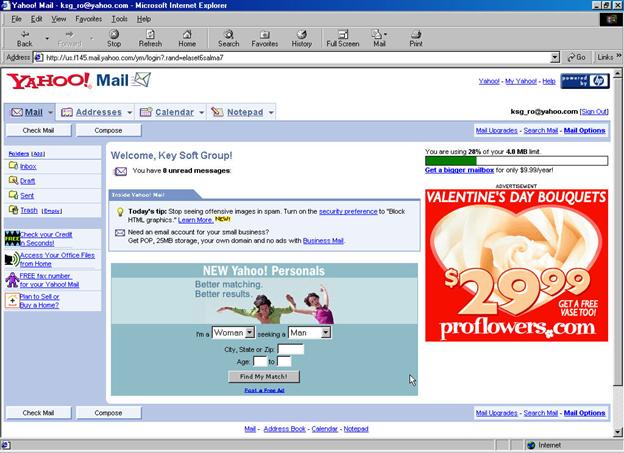Click the Sign Out link
This screenshot has width=624, height=453.
tap(594, 111)
